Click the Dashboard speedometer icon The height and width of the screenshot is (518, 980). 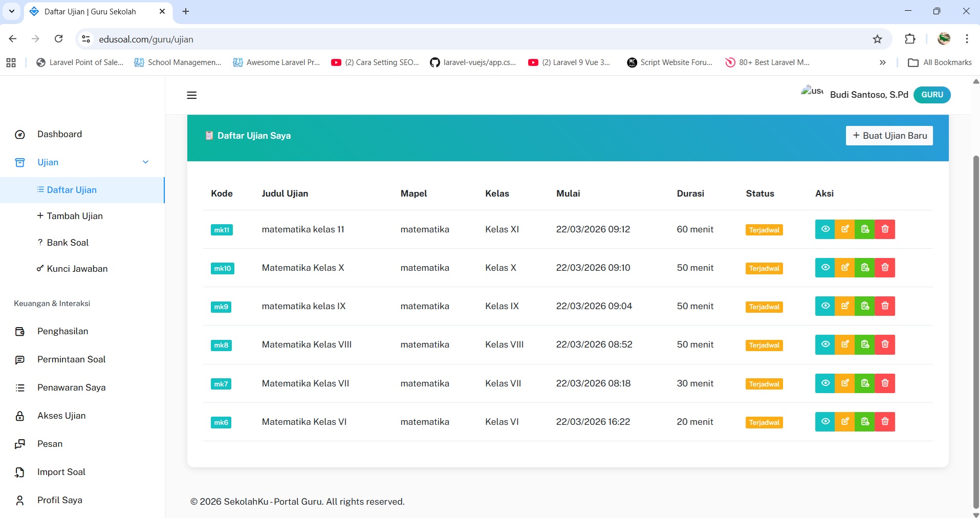19,134
